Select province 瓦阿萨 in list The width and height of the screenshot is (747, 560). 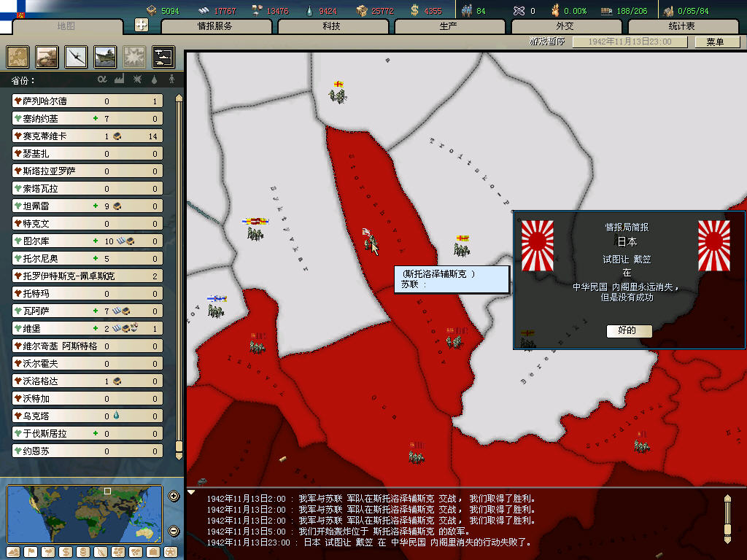tap(88, 311)
